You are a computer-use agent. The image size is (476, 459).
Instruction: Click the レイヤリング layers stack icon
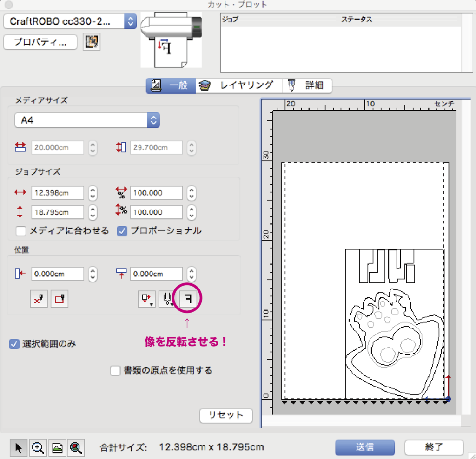(x=205, y=85)
